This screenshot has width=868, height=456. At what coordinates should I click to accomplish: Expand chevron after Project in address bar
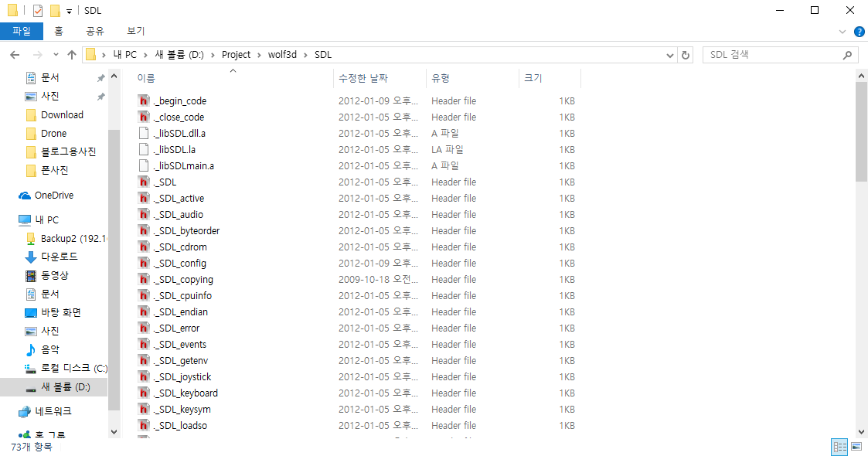coord(260,55)
